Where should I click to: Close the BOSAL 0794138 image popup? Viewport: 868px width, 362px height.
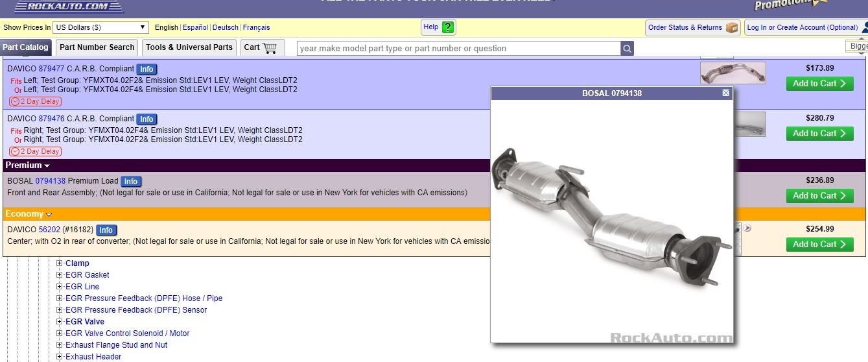point(726,93)
